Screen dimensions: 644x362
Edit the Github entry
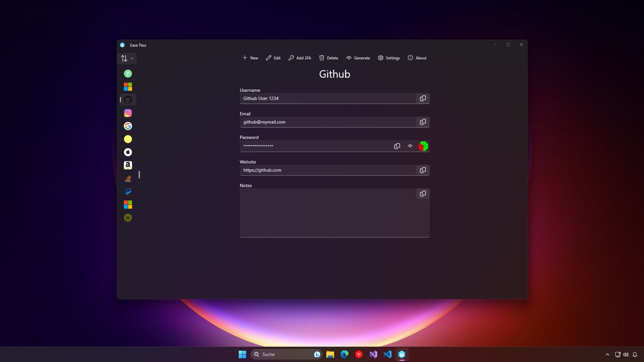pyautogui.click(x=273, y=58)
